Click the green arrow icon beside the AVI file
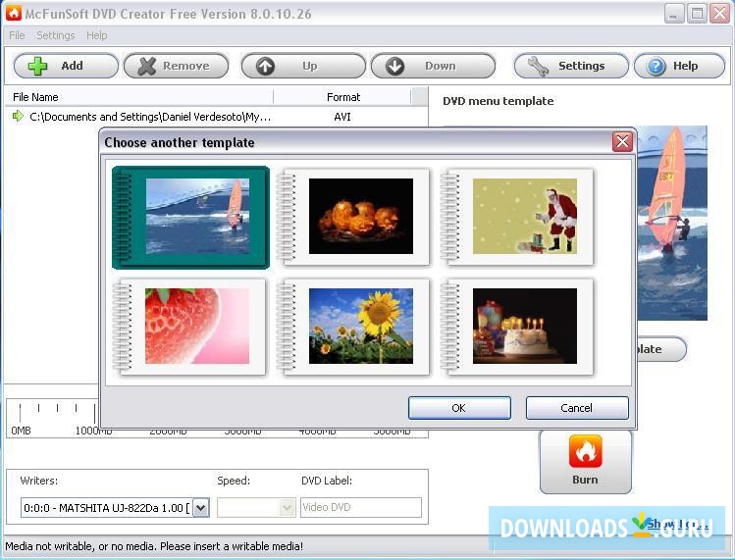Screen dimensions: 735x560 point(18,116)
